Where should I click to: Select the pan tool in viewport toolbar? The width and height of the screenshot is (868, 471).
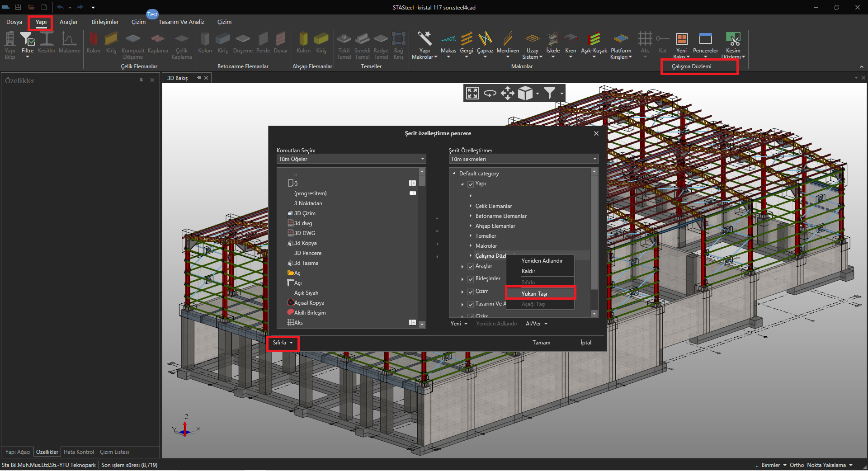click(x=507, y=93)
